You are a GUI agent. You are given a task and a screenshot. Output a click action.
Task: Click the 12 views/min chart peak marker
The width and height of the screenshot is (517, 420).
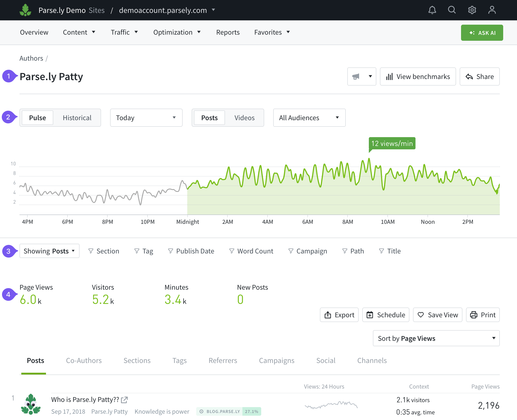392,143
